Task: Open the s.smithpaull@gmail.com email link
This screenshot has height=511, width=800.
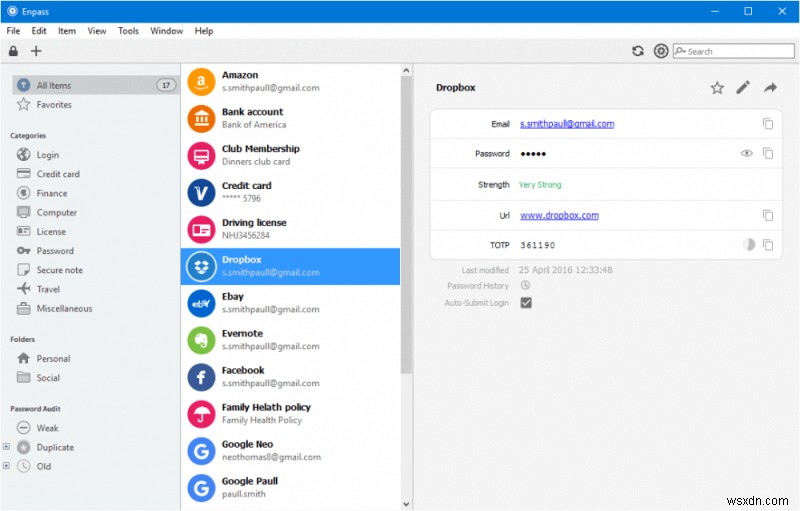Action: (567, 124)
